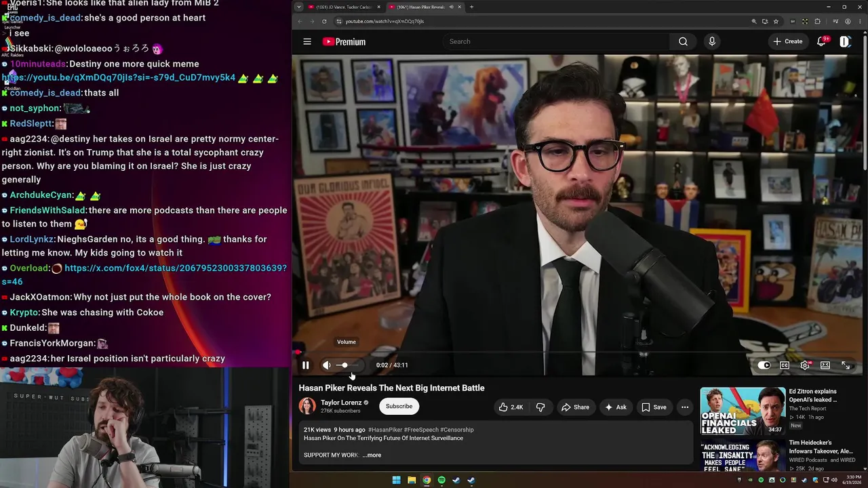Subscribe to Taylor Lorenz
Viewport: 868px width, 488px height.
point(399,406)
